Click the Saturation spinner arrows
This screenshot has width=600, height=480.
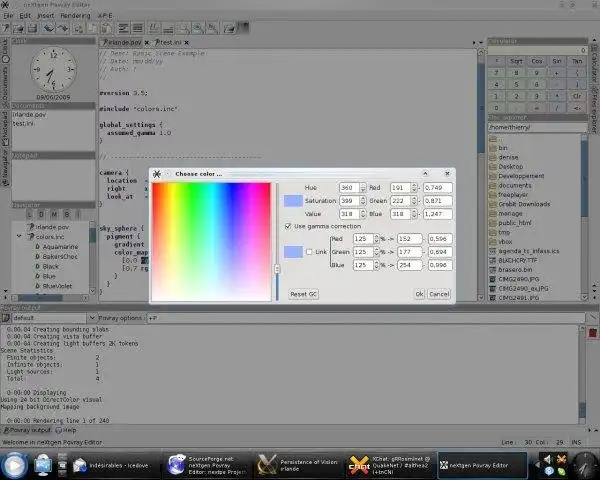[363, 201]
